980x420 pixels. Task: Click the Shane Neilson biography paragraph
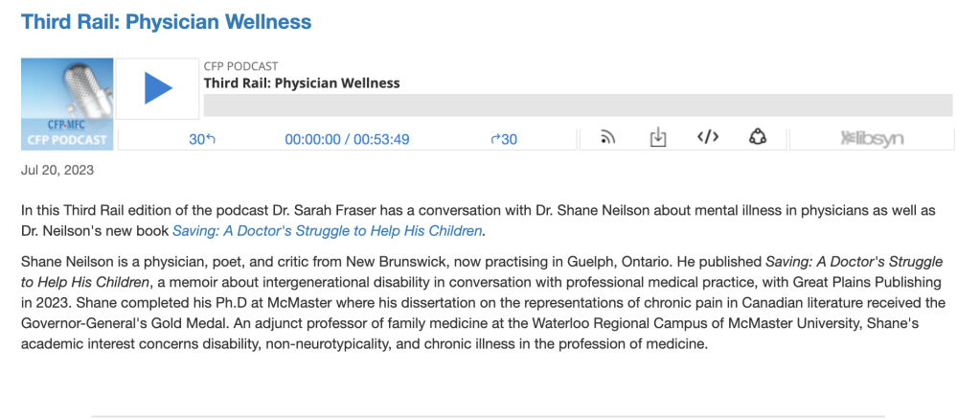click(x=479, y=303)
